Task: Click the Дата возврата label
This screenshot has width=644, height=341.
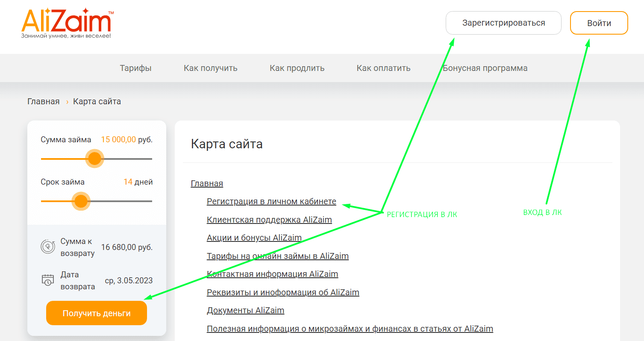Action: 77,281
